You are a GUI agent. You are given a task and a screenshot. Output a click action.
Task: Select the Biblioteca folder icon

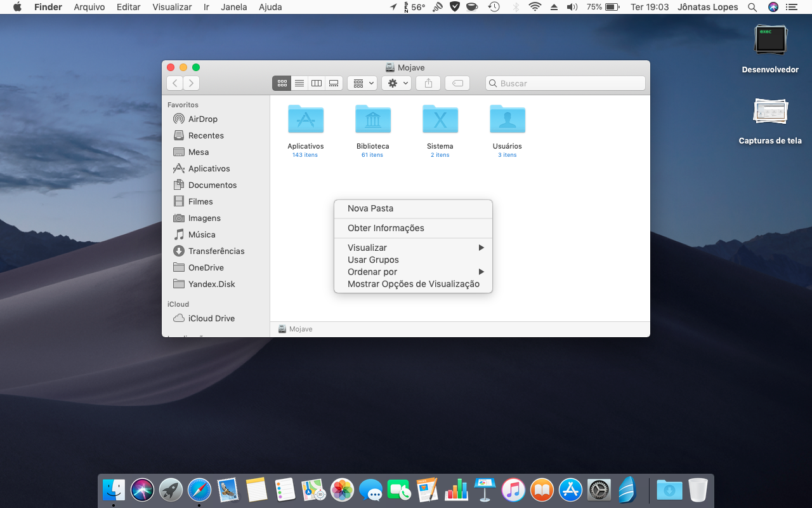(x=373, y=119)
